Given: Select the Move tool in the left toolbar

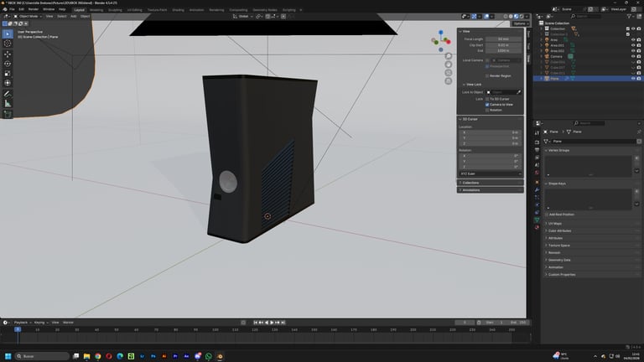Looking at the screenshot, I should click(8, 53).
